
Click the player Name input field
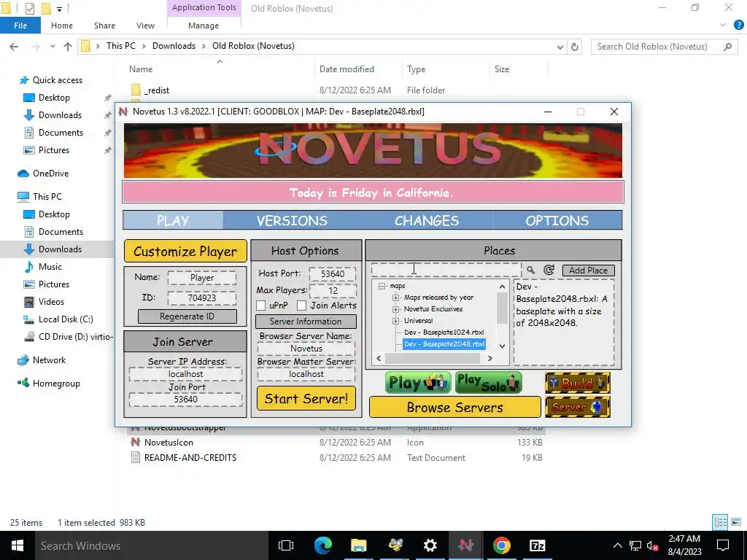tap(202, 278)
